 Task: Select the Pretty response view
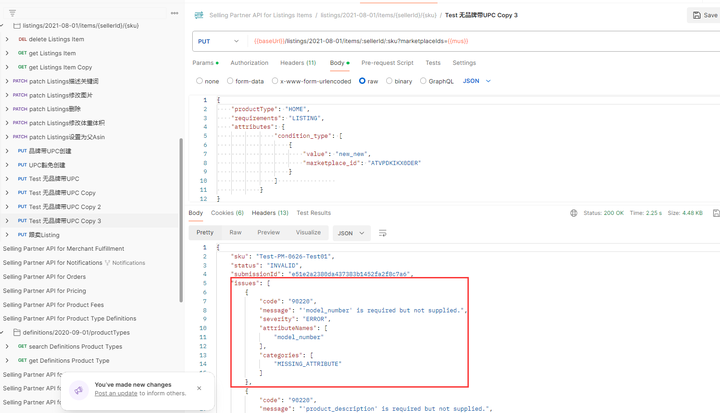pyautogui.click(x=205, y=233)
